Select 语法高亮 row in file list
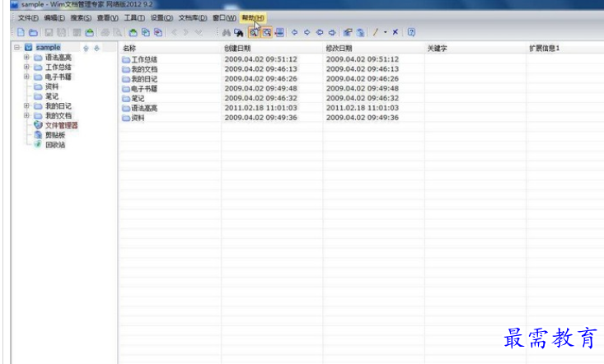The width and height of the screenshot is (604, 364). click(144, 108)
